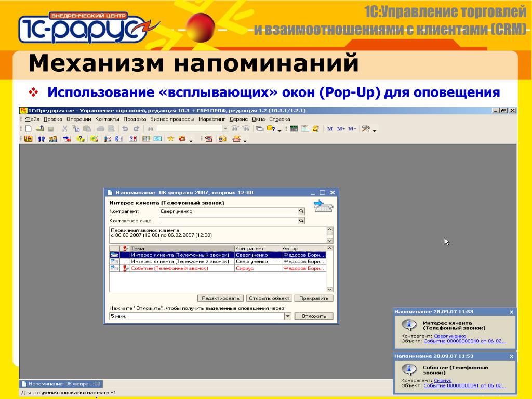Click the red telephone icon in toolbar
The width and height of the screenshot is (532, 399).
(209, 139)
